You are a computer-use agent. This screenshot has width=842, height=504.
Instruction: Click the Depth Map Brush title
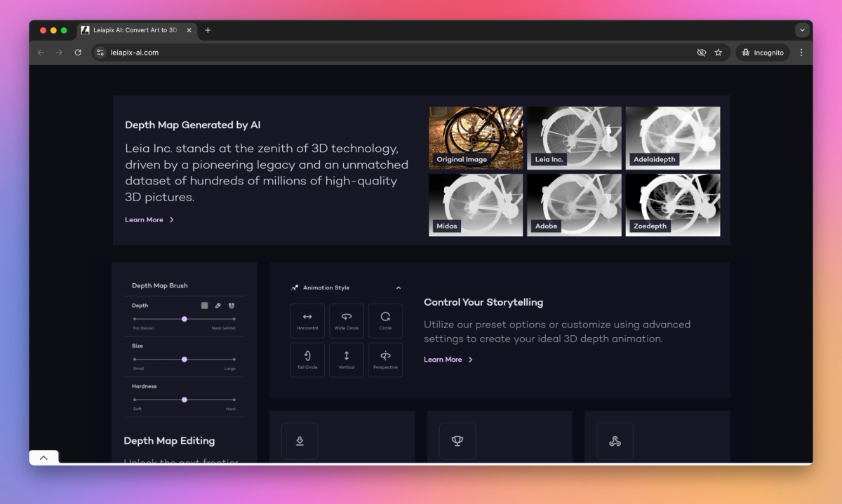[160, 286]
